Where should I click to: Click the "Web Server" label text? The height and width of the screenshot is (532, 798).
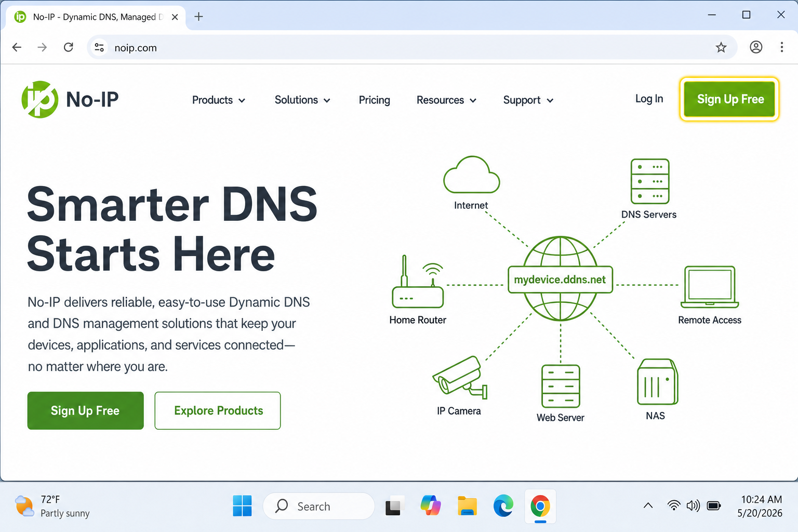[561, 418]
